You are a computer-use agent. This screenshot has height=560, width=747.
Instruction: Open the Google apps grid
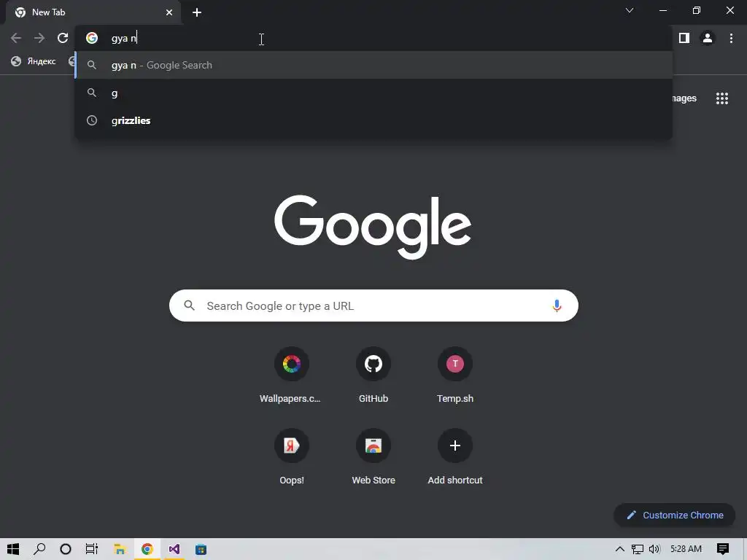click(x=721, y=98)
